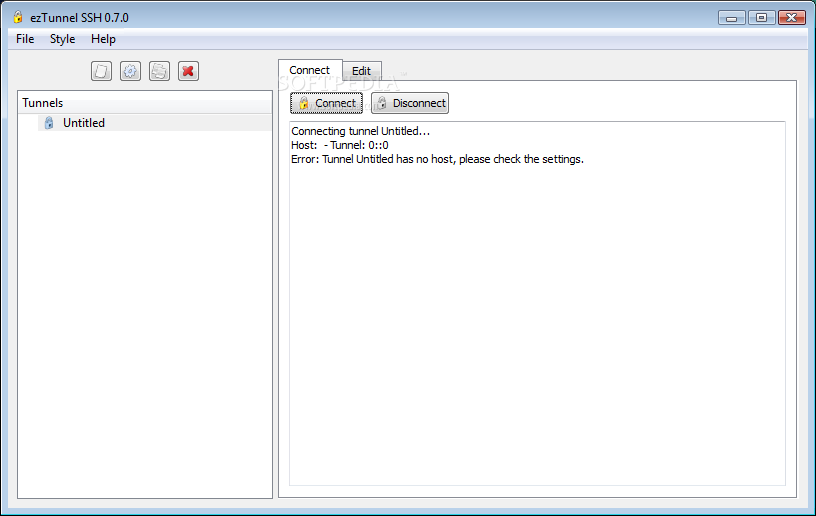Image resolution: width=816 pixels, height=516 pixels.
Task: Click the ezTunnel padlock title bar icon
Action: click(18, 17)
